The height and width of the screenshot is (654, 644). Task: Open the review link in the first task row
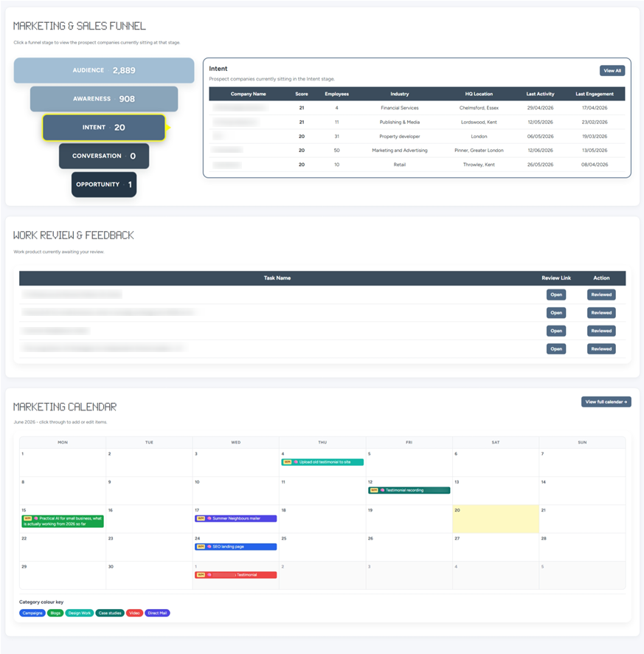556,295
